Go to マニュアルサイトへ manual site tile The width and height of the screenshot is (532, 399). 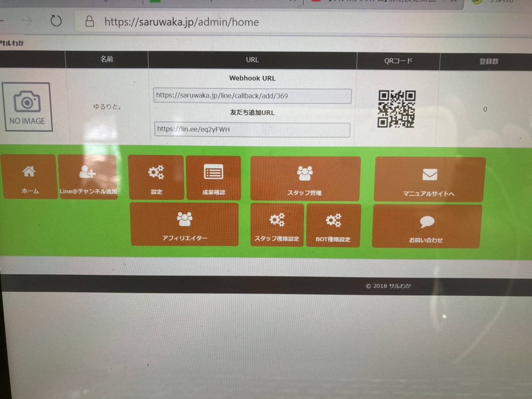pos(429,179)
